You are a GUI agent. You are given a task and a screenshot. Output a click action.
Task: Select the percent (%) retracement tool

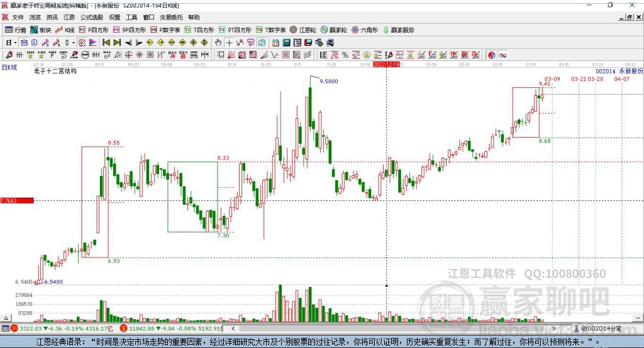point(345,55)
